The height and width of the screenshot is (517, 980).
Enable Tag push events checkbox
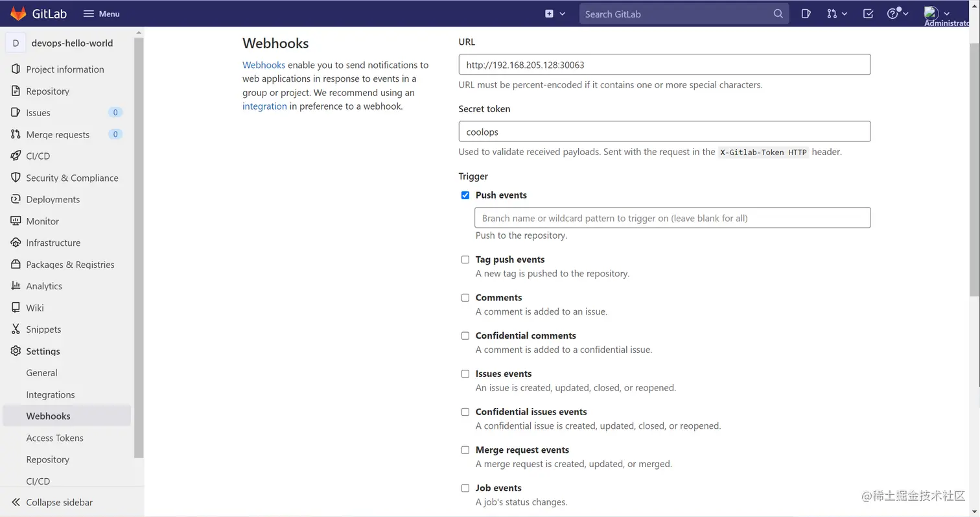465,259
